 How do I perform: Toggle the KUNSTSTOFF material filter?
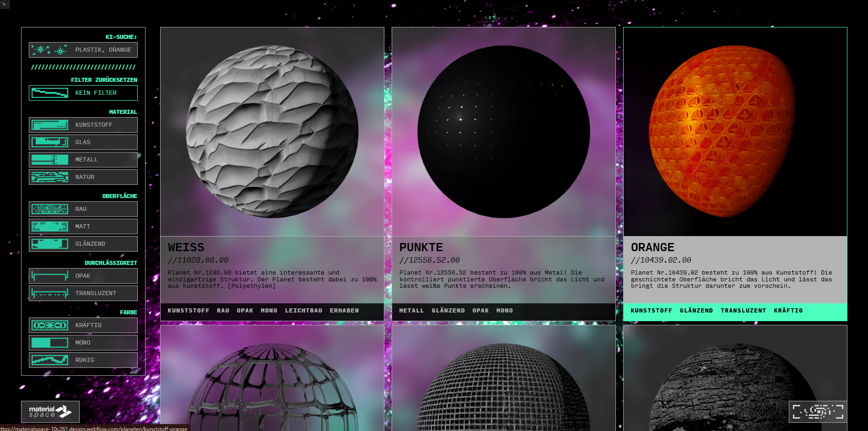[83, 125]
